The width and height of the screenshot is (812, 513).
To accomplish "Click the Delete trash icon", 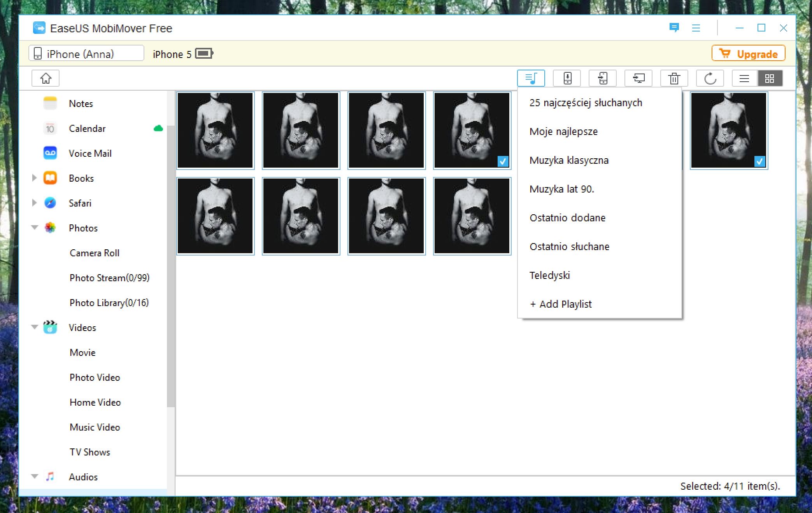I will click(674, 78).
